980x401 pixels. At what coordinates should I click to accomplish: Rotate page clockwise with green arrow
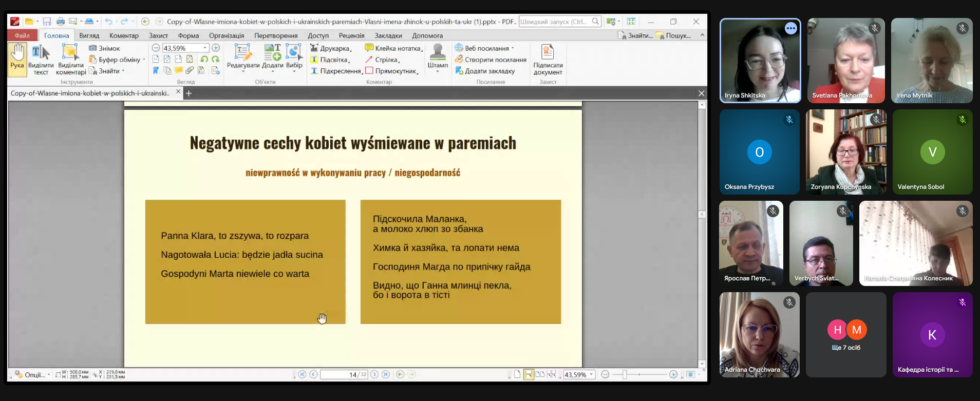pyautogui.click(x=215, y=59)
